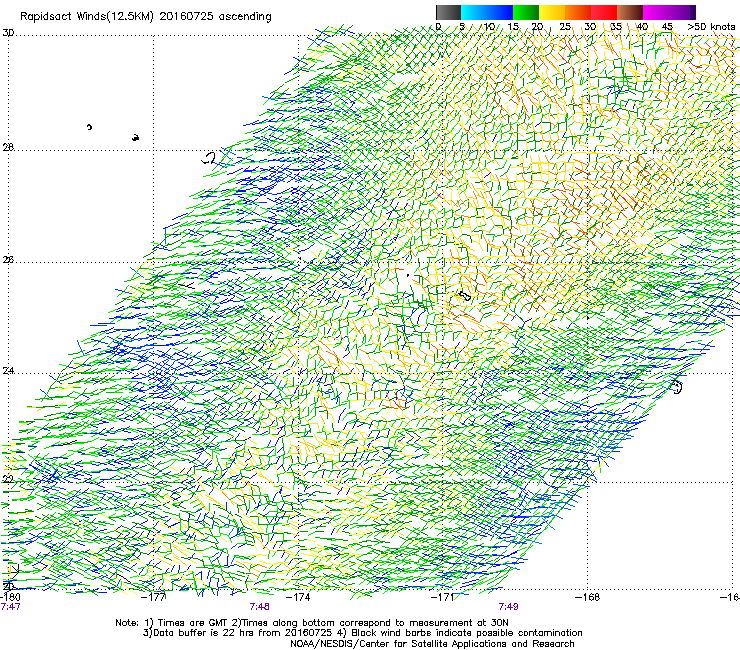This screenshot has width=740, height=650.
Task: Click the longitude axis label '-168'
Action: pyautogui.click(x=587, y=597)
